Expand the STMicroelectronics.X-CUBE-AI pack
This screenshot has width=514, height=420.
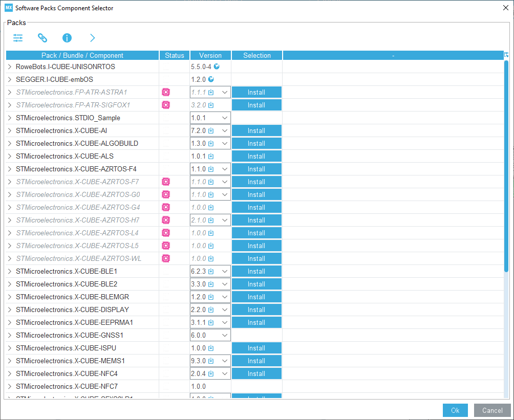[10, 130]
